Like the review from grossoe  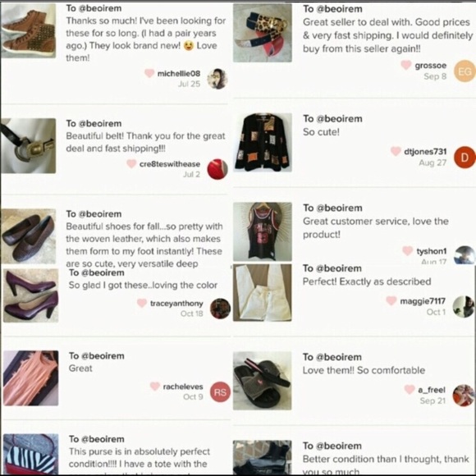[x=406, y=65]
